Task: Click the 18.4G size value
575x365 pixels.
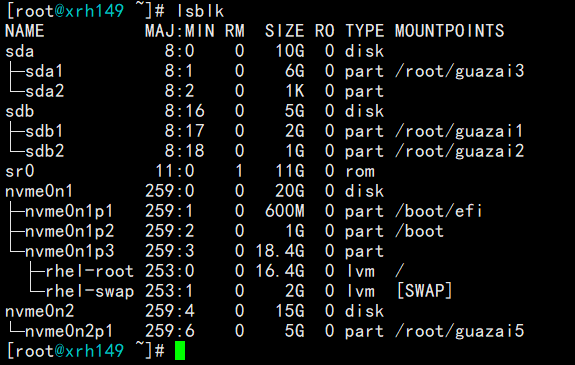Action: (280, 251)
